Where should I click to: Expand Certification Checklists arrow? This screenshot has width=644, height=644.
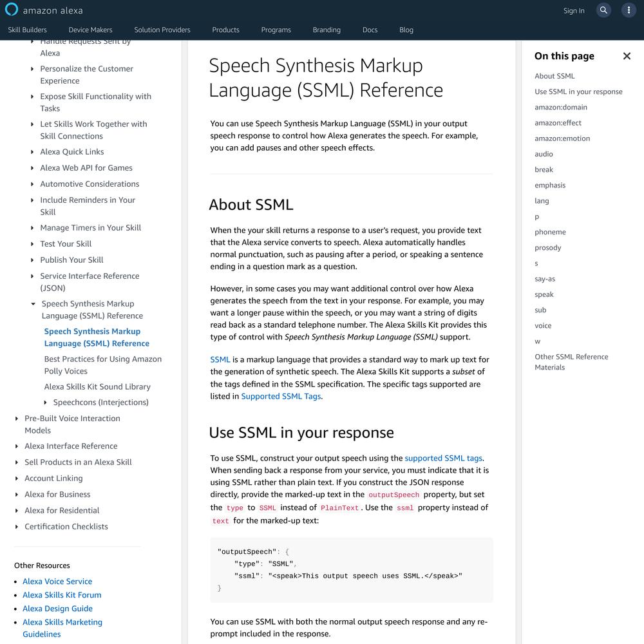tap(17, 527)
